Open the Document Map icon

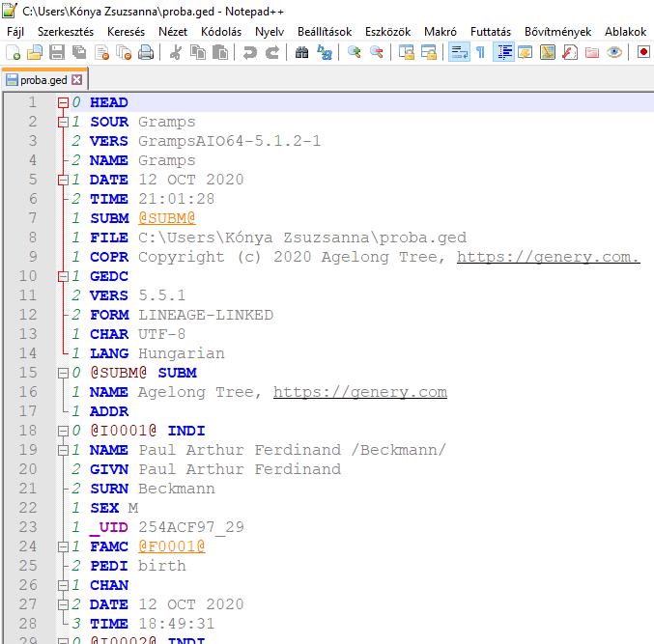click(x=548, y=53)
